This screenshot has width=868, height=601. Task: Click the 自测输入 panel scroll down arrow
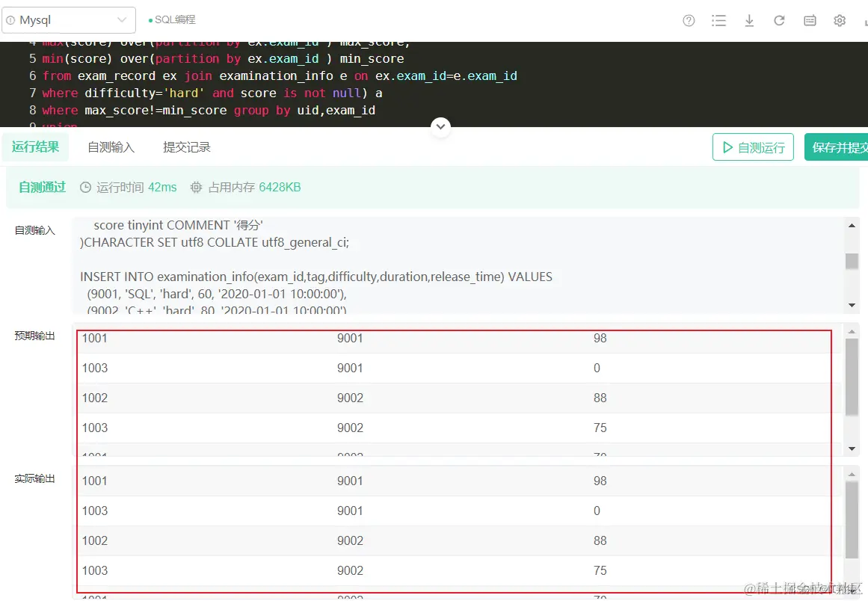tap(852, 306)
